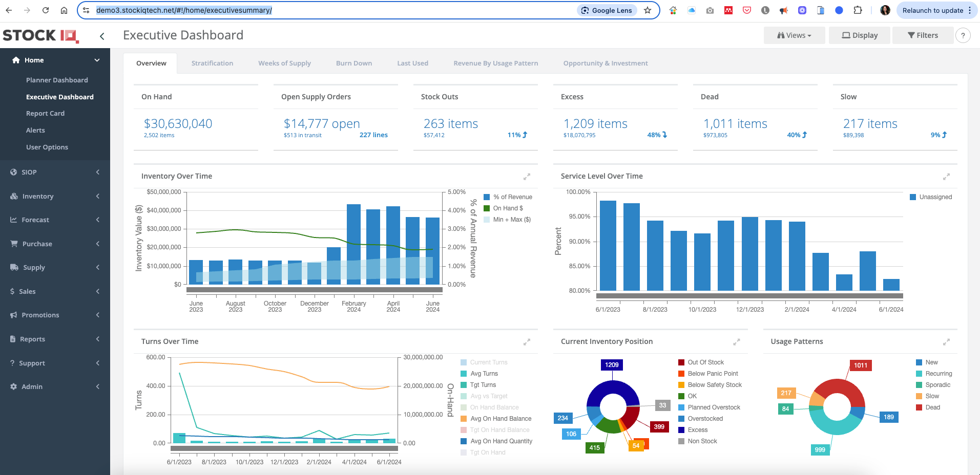Click the browser address bar

[328, 10]
